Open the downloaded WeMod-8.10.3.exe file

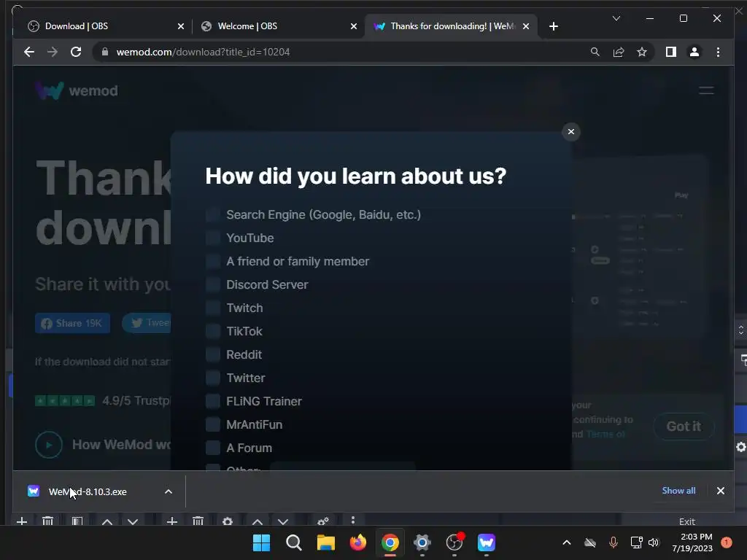88,491
